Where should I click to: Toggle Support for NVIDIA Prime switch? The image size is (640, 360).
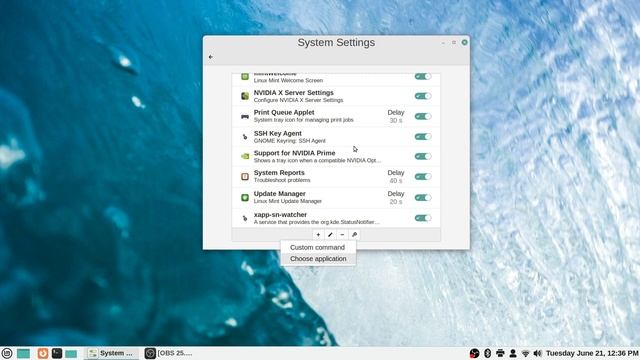point(423,156)
